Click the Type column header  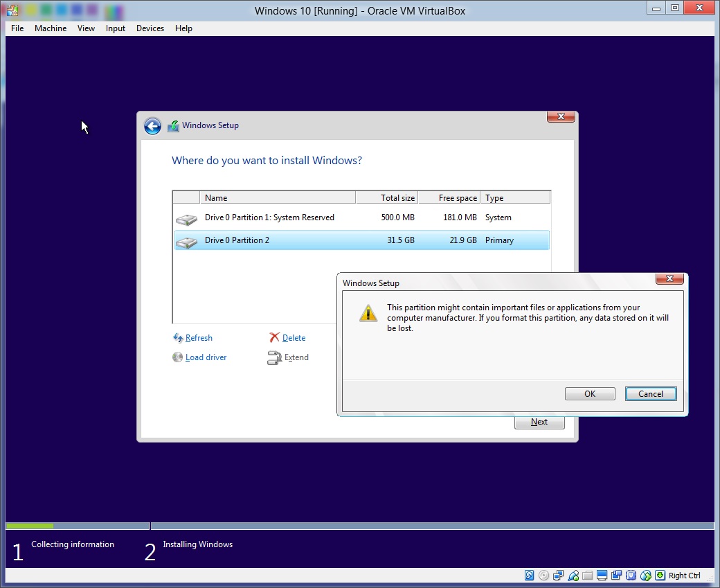coord(515,197)
